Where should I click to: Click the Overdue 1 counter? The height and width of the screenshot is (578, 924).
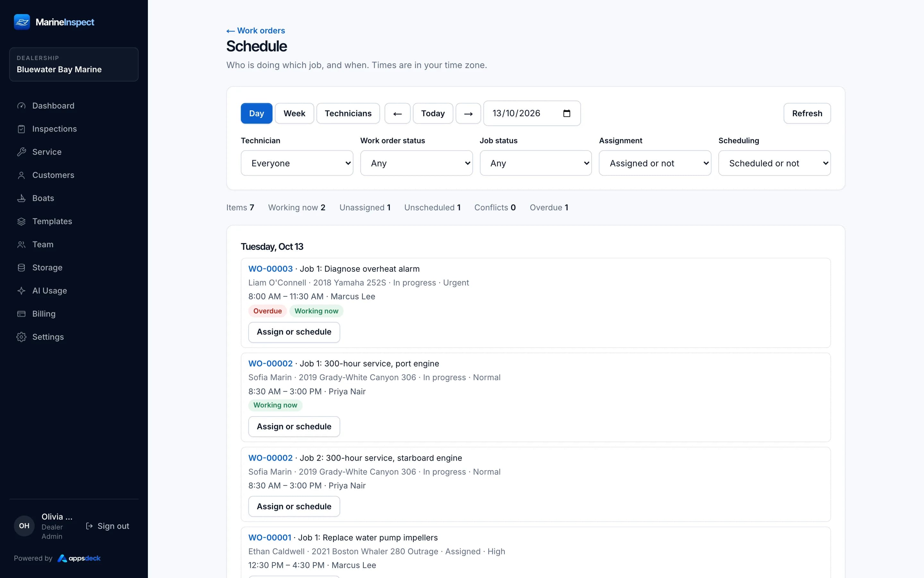(x=549, y=207)
